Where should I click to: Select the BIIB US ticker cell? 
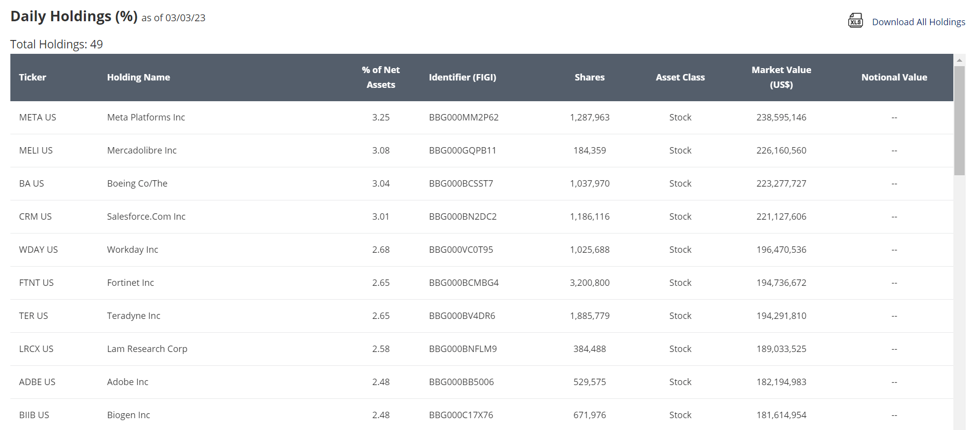pyautogui.click(x=34, y=415)
